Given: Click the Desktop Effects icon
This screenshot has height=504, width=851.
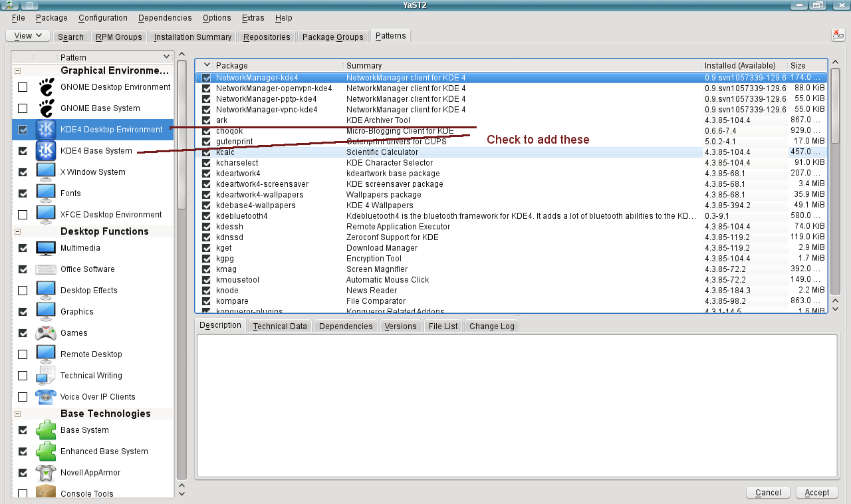Looking at the screenshot, I should coord(46,291).
